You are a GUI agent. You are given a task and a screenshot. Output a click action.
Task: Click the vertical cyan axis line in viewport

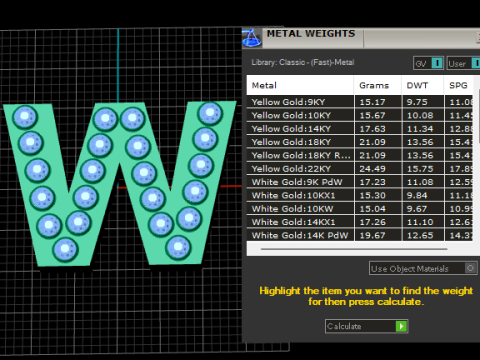118,65
